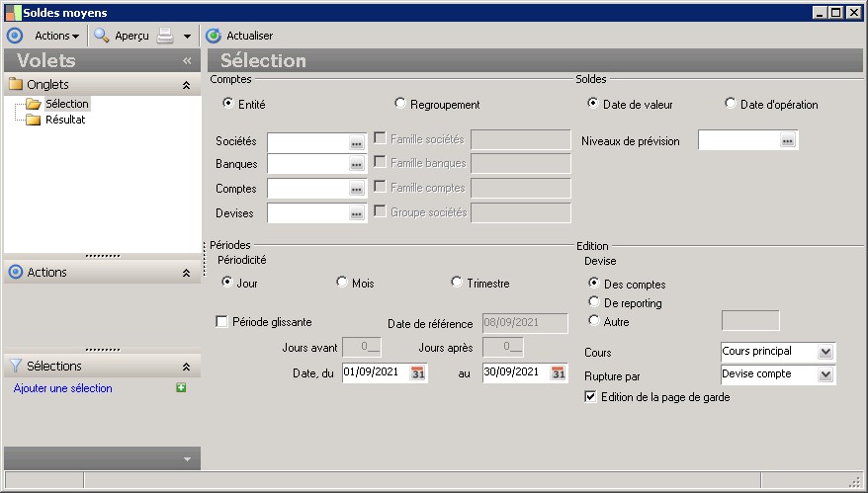
Task: Select Date de valeur option
Action: click(x=592, y=103)
